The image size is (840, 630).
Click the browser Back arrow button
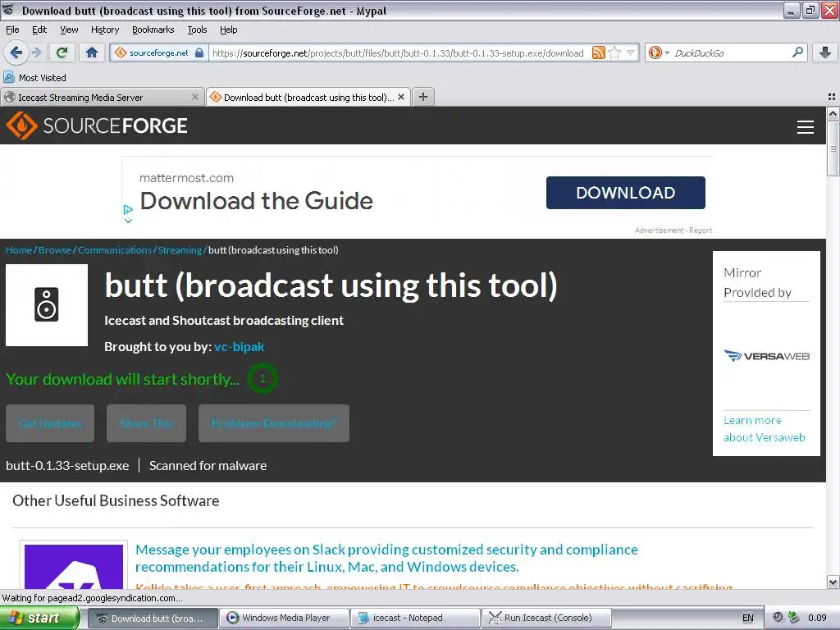point(16,52)
